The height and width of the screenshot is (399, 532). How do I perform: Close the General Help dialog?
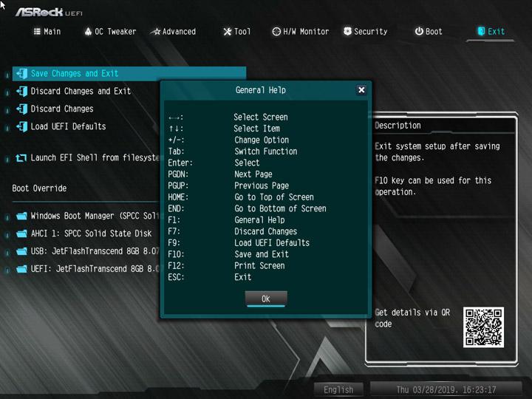pyautogui.click(x=361, y=90)
